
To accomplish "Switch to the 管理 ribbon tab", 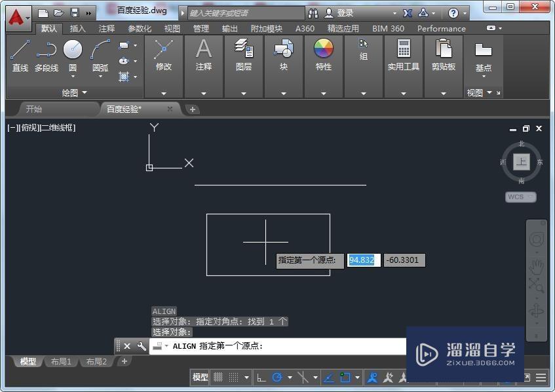I will pyautogui.click(x=201, y=29).
